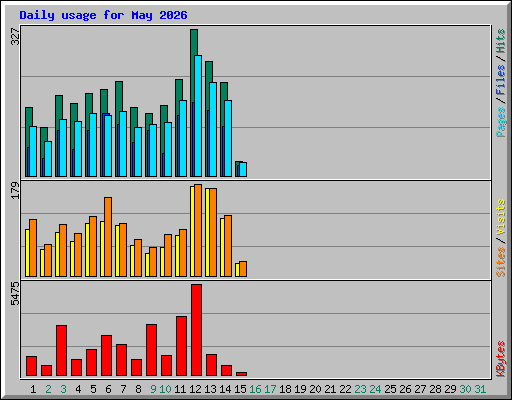Click day label 22 on the x-axis
This screenshot has height=400, width=512.
345,389
